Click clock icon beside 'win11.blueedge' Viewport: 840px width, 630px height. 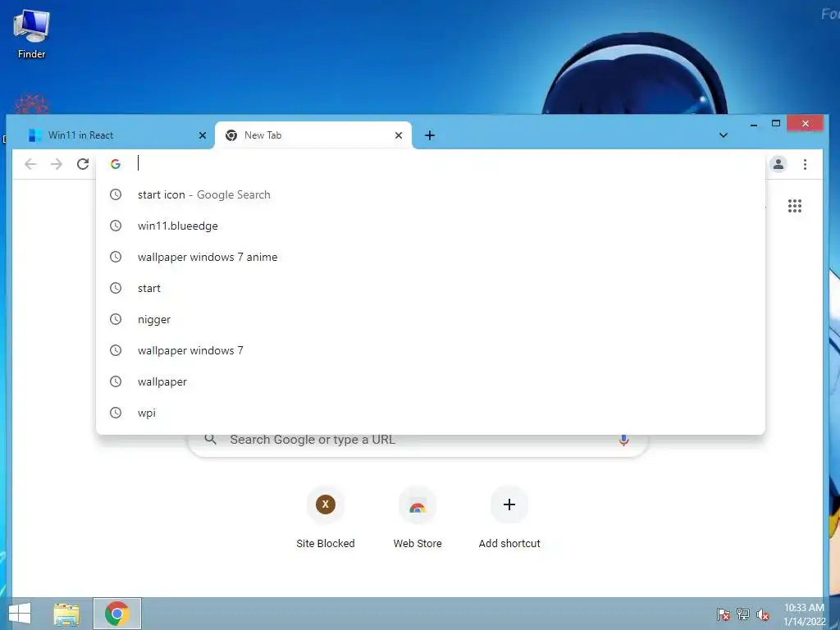click(x=116, y=226)
